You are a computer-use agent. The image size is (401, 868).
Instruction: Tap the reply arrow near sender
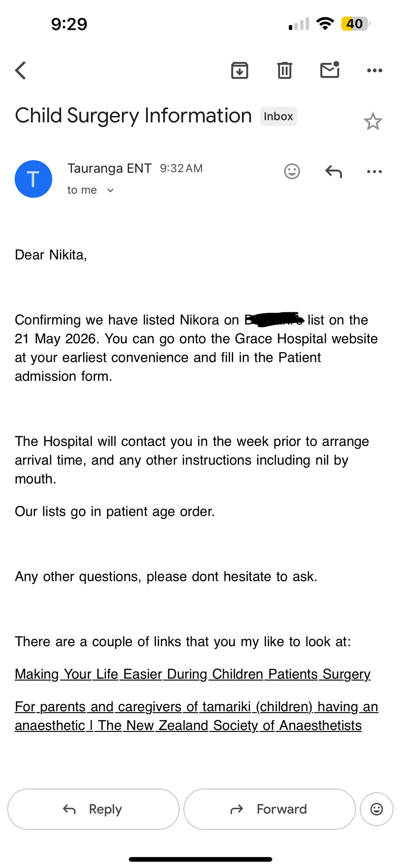(333, 172)
